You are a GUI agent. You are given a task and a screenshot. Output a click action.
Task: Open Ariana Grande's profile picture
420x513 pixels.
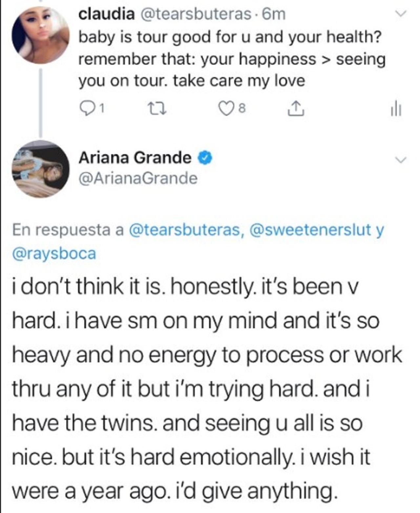point(41,169)
